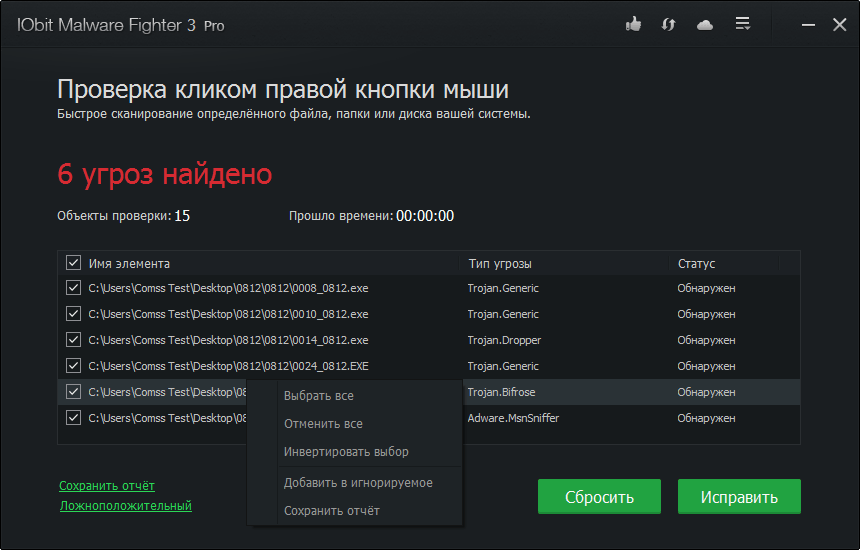This screenshot has height=550, width=860.
Task: Open the 'Сохранить отчёт' link at bottom left
Action: [x=107, y=486]
